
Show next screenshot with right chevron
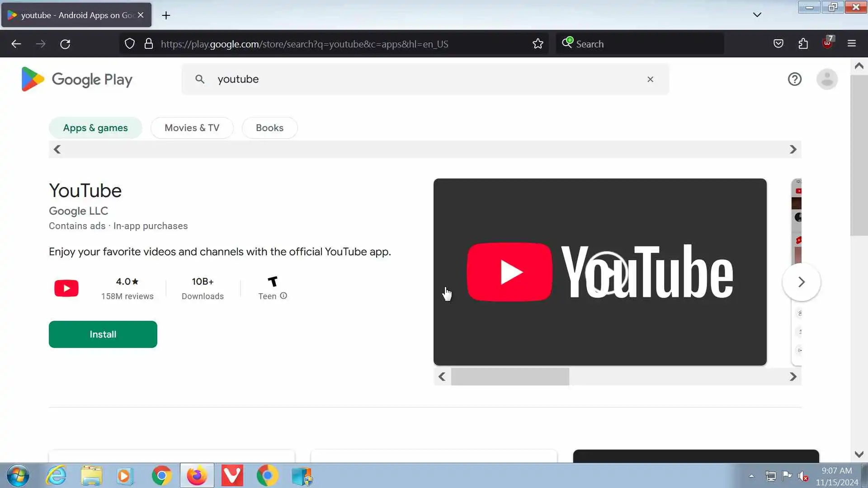tap(801, 282)
